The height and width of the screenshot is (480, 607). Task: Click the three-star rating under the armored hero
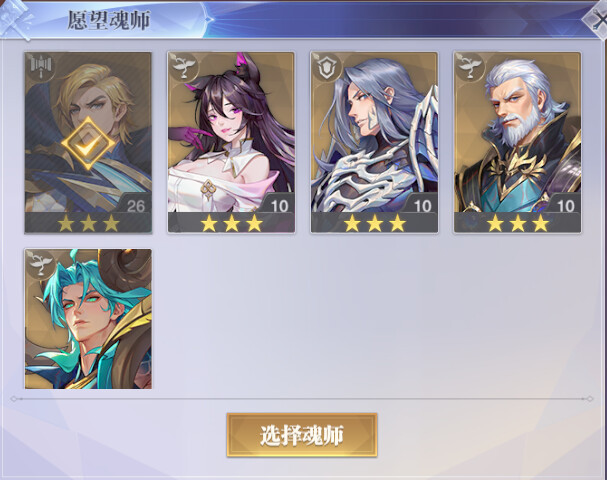(375, 223)
